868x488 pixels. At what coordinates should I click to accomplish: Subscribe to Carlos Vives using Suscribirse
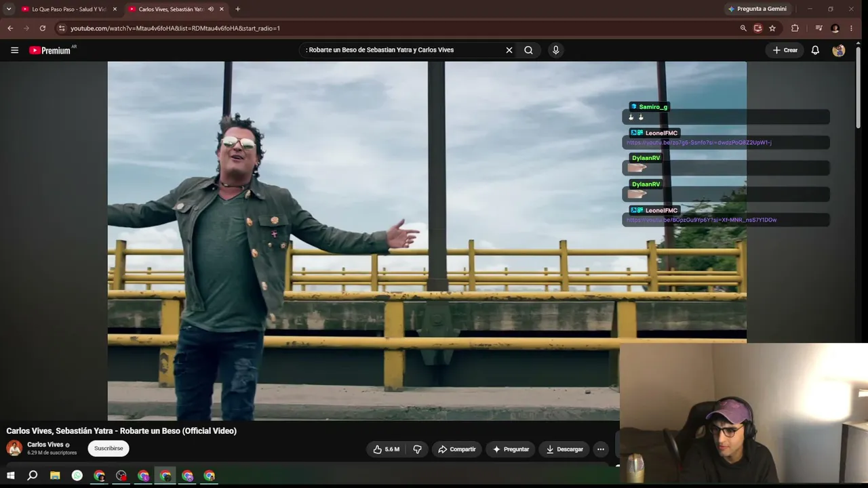tap(108, 448)
